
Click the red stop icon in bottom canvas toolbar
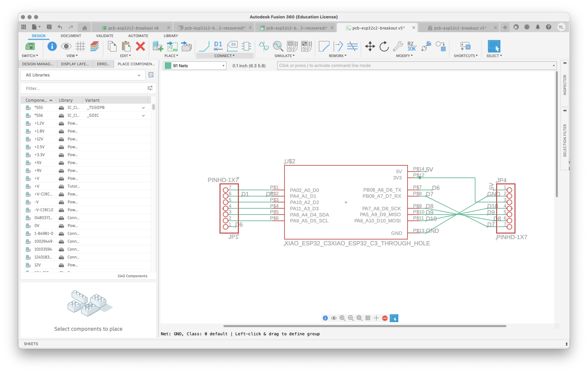tap(385, 318)
